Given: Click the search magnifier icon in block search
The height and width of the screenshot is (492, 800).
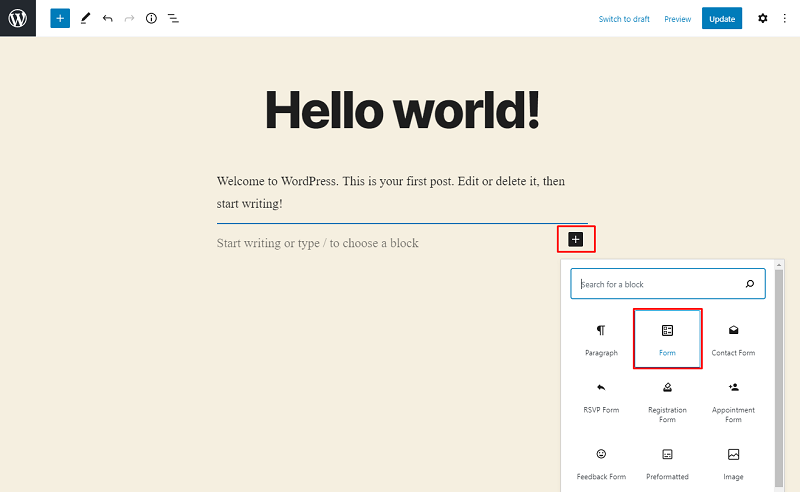Looking at the screenshot, I should [x=749, y=284].
